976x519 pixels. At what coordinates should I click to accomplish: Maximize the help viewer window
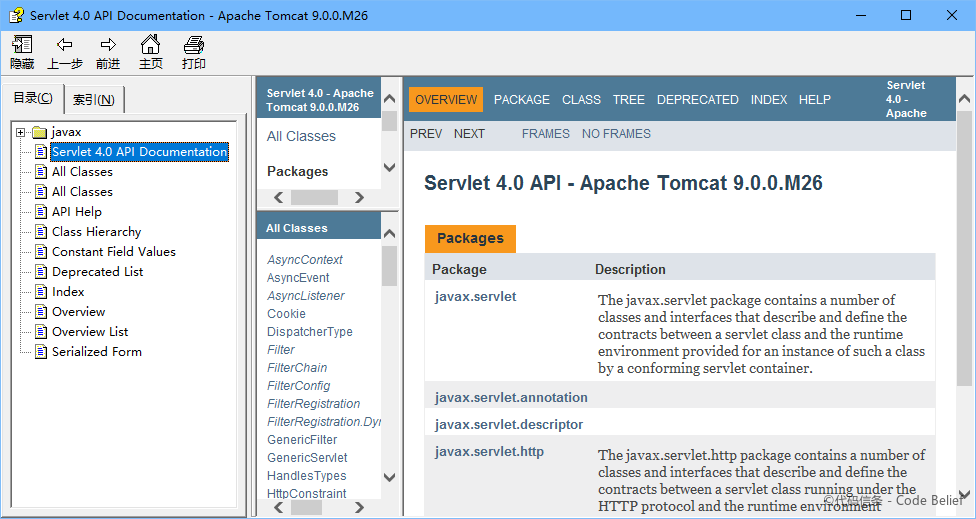pos(906,15)
